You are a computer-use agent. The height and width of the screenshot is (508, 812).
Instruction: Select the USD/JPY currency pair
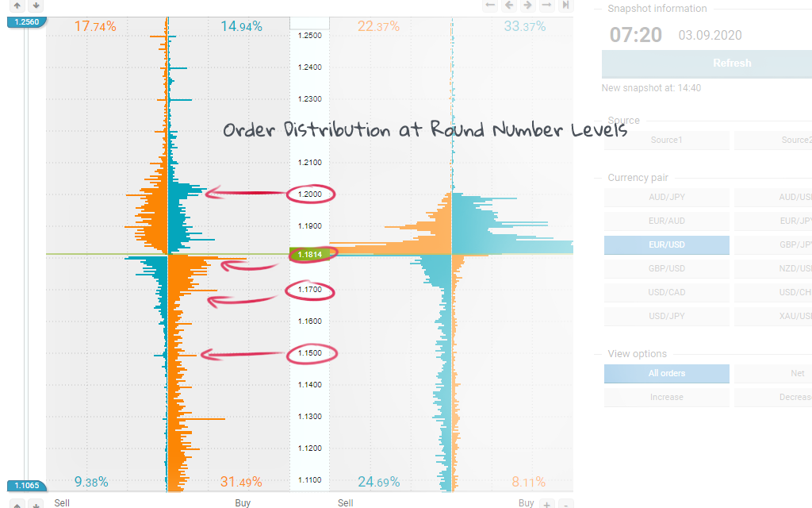pyautogui.click(x=666, y=316)
